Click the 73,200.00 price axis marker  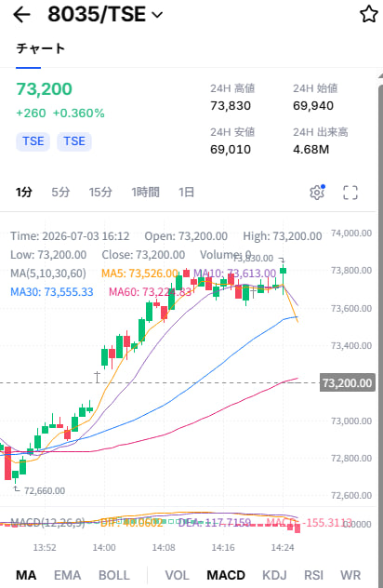(x=347, y=383)
